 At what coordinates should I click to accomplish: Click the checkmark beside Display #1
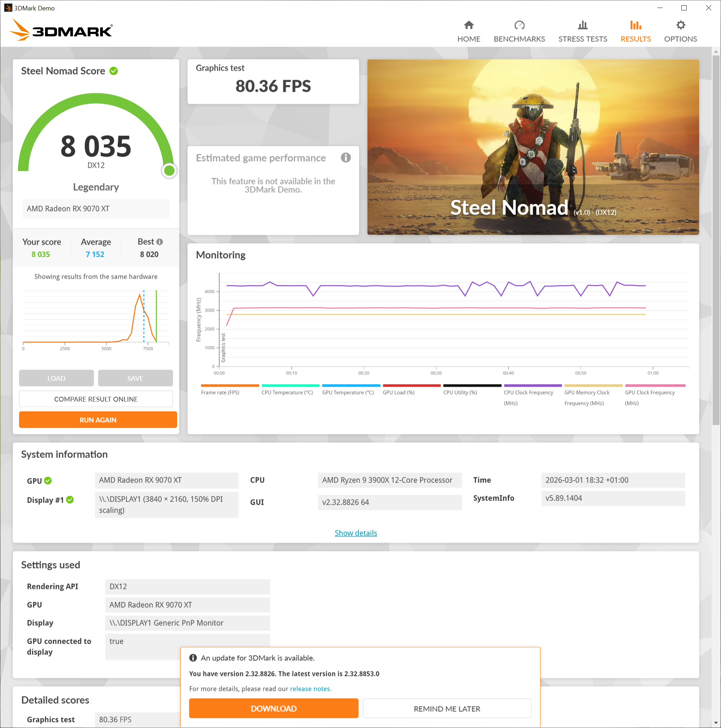[x=69, y=500]
